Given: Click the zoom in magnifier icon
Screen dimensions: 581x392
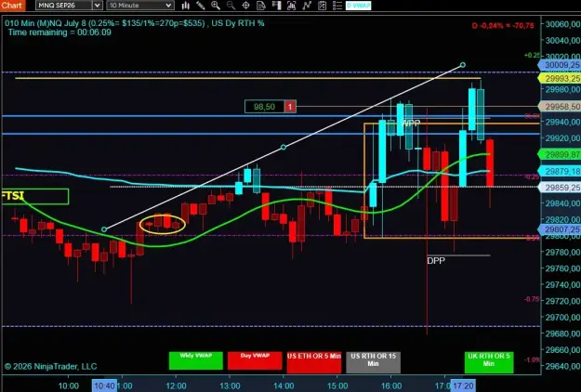Looking at the screenshot, I should point(216,6).
